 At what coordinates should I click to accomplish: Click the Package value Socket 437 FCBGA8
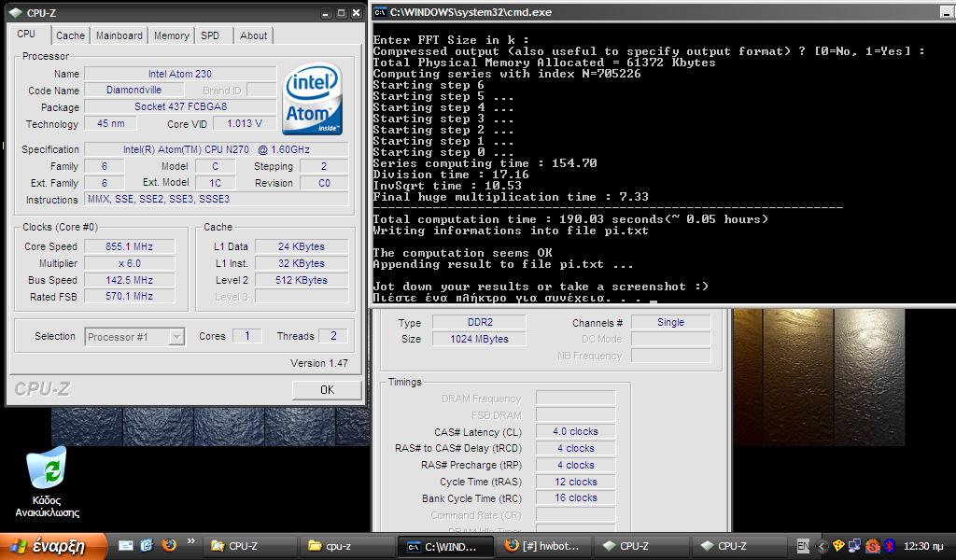tap(180, 106)
